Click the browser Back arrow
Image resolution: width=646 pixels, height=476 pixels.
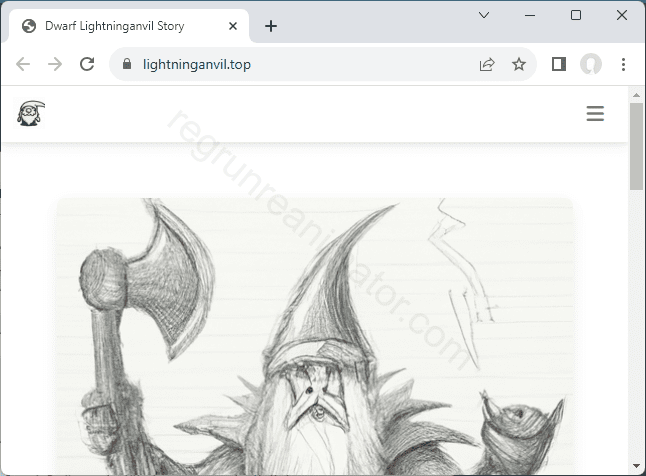click(23, 64)
